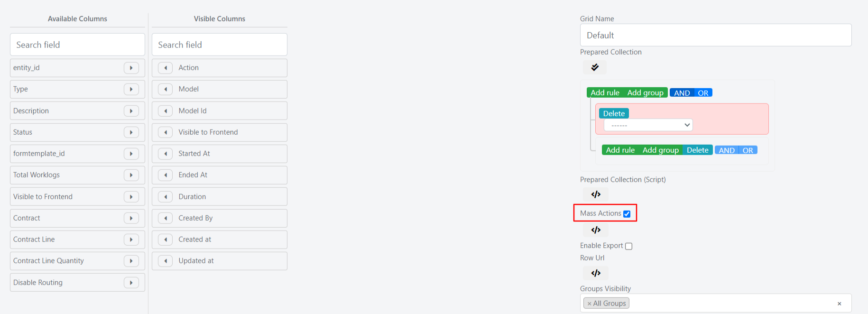Image resolution: width=868 pixels, height=314 pixels.
Task: Move entity_id to visible columns using its arrow
Action: coord(131,68)
